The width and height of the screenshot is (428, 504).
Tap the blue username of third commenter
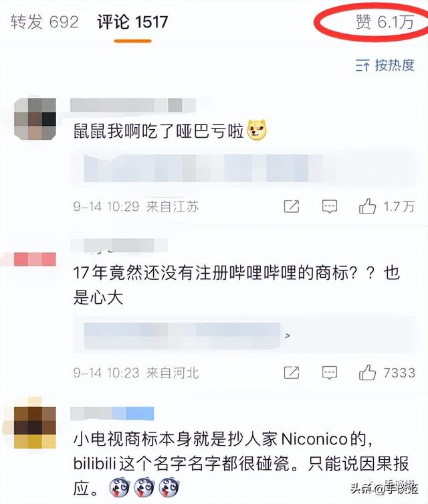(112, 414)
